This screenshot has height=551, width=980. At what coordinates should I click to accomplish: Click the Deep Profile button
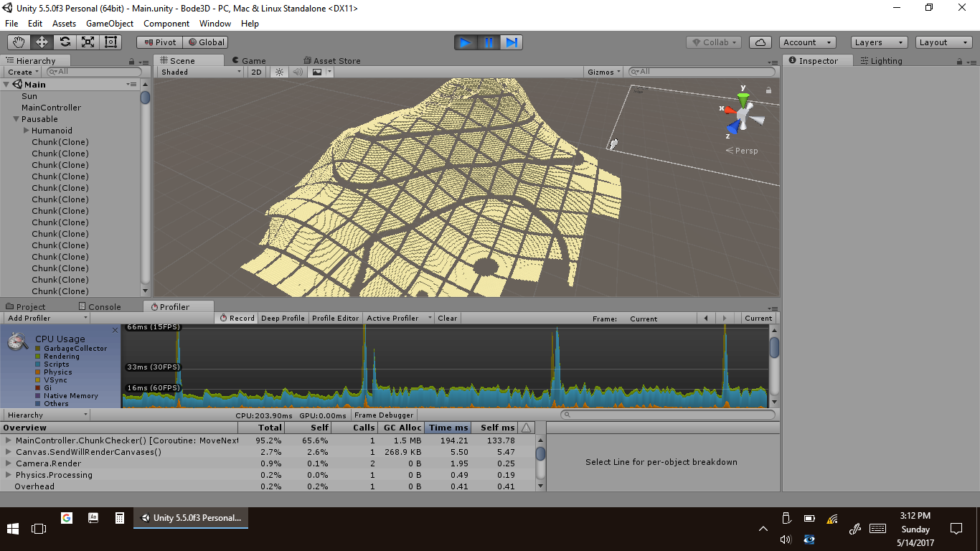point(283,318)
